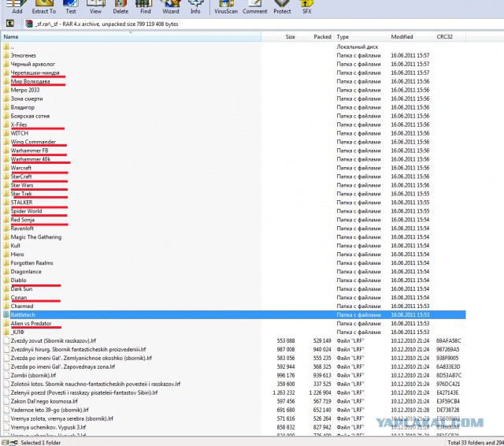Select file Zakon Dal'nego kosmosa.lrf
This screenshot has height=446, width=504.
234,402
